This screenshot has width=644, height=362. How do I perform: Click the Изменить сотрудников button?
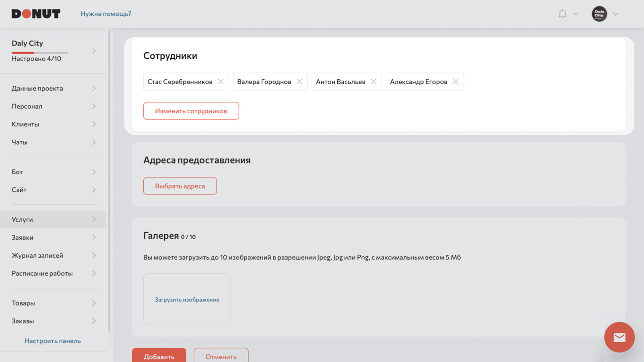pos(191,111)
